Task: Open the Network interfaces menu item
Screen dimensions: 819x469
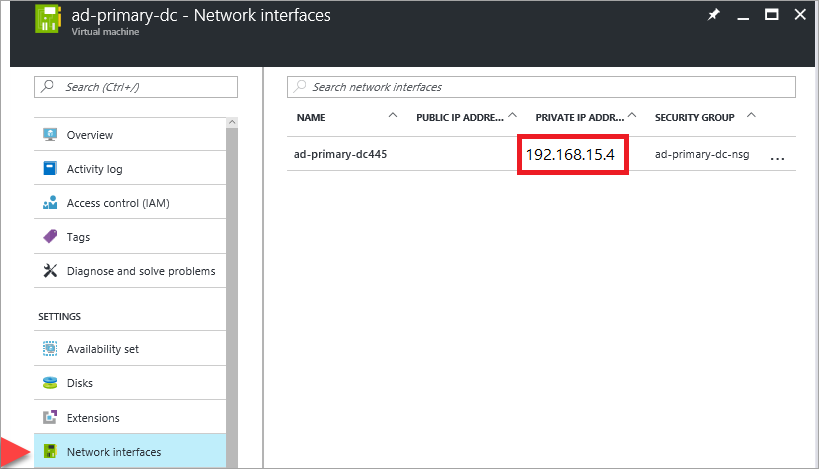Action: click(x=113, y=452)
